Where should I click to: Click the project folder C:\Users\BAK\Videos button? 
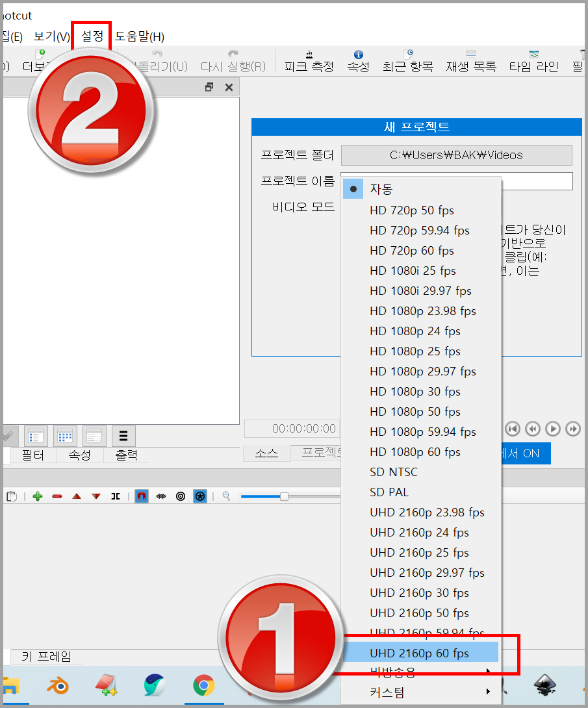click(x=457, y=155)
